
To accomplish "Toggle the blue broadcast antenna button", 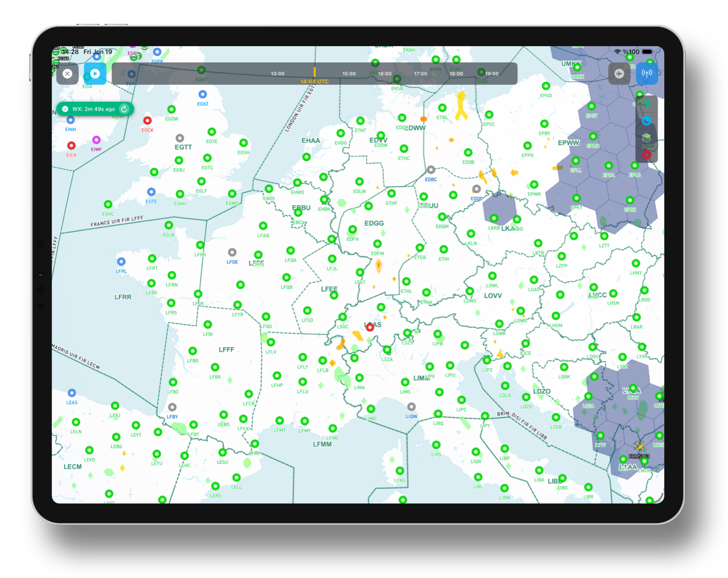I will (647, 74).
